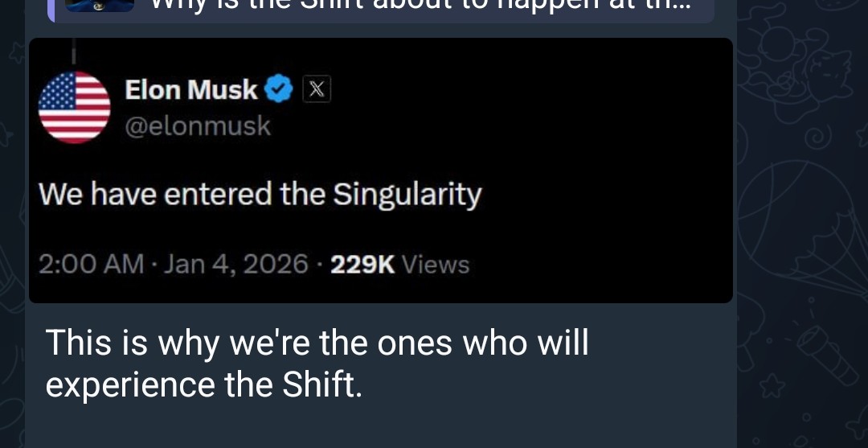
Task: Click the word "Singularity" in the tweet
Action: (x=407, y=194)
